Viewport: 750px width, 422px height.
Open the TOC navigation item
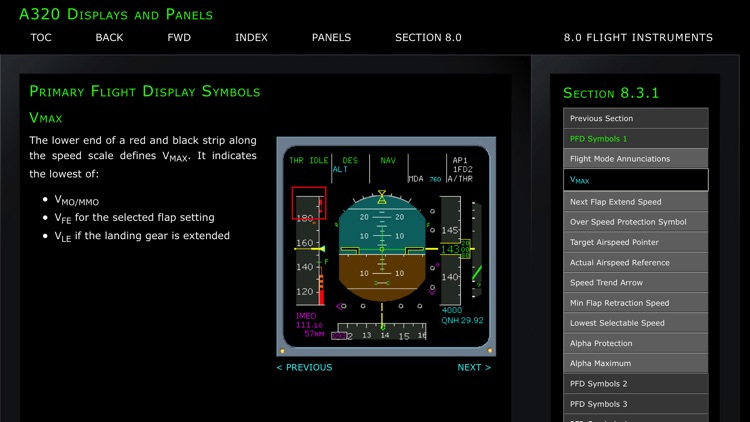click(41, 37)
